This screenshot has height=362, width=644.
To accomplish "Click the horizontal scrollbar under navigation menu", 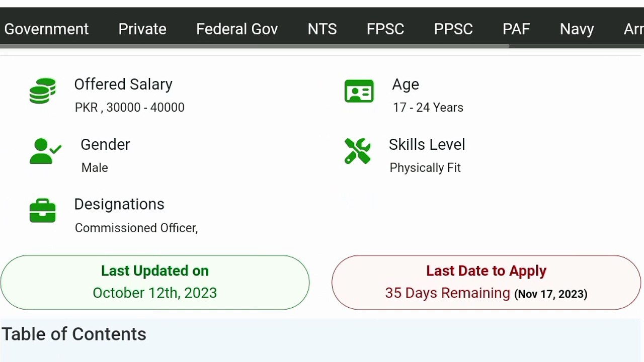I will (255, 46).
